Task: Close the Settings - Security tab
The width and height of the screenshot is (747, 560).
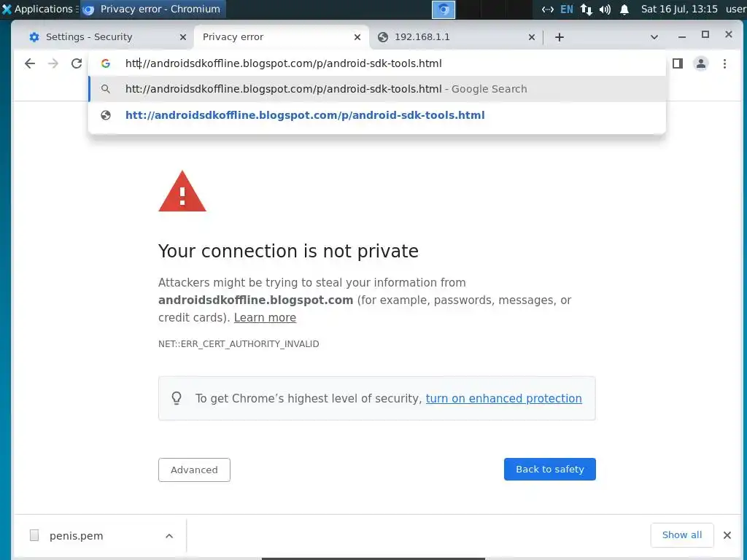Action: pyautogui.click(x=183, y=37)
